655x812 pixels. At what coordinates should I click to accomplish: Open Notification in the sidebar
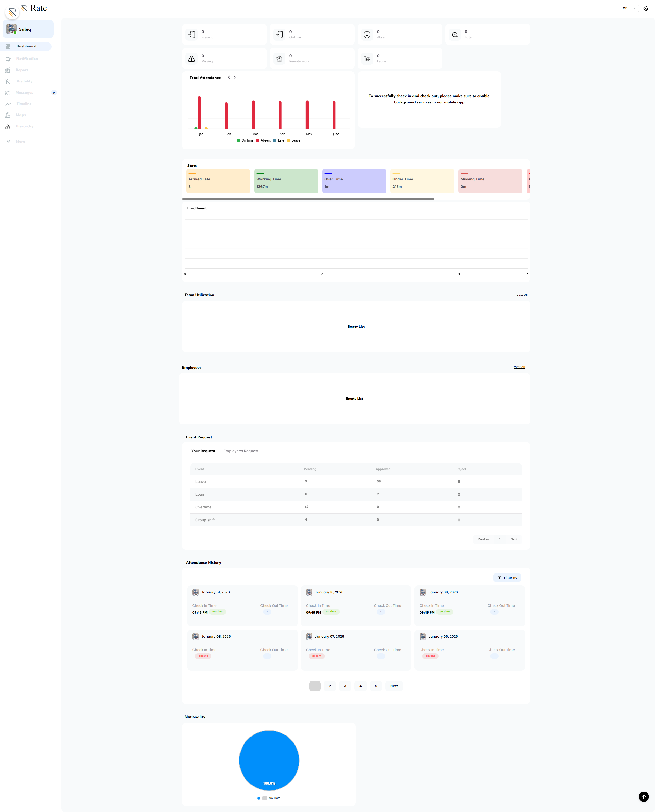point(27,59)
